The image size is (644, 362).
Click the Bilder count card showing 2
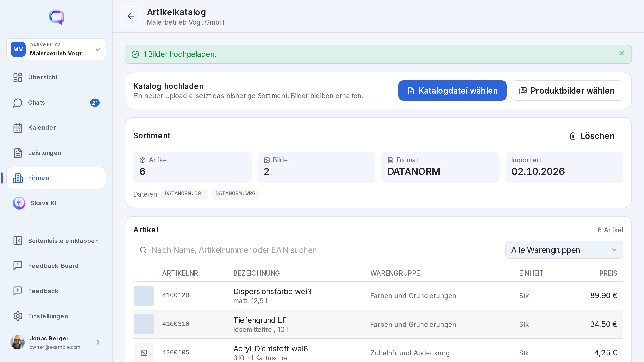[x=316, y=167]
